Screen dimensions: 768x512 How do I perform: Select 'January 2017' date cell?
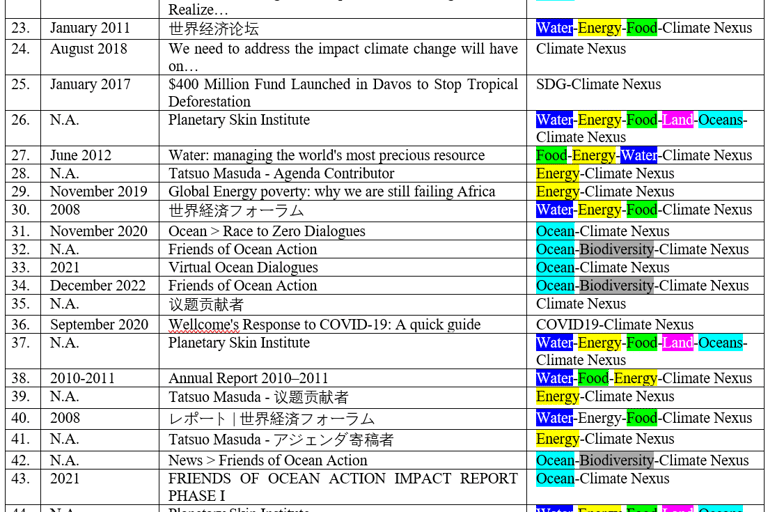(90, 84)
